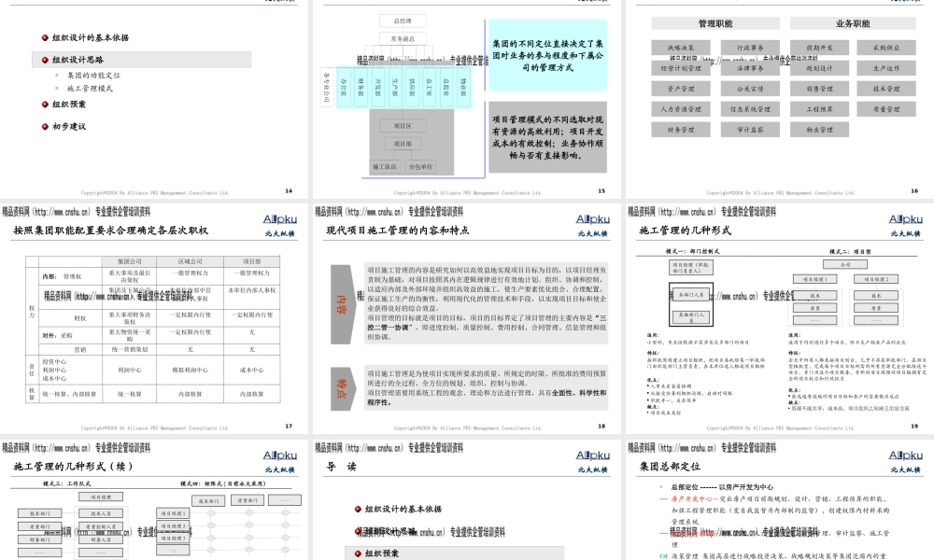Click the 资产管理 box
The width and height of the screenshot is (934, 560).
[x=681, y=89]
